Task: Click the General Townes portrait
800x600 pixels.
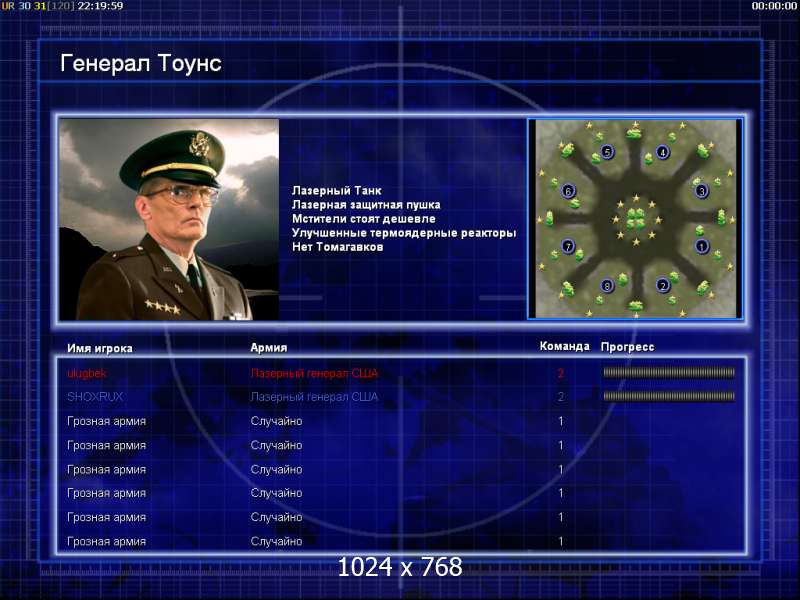Action: [169, 219]
